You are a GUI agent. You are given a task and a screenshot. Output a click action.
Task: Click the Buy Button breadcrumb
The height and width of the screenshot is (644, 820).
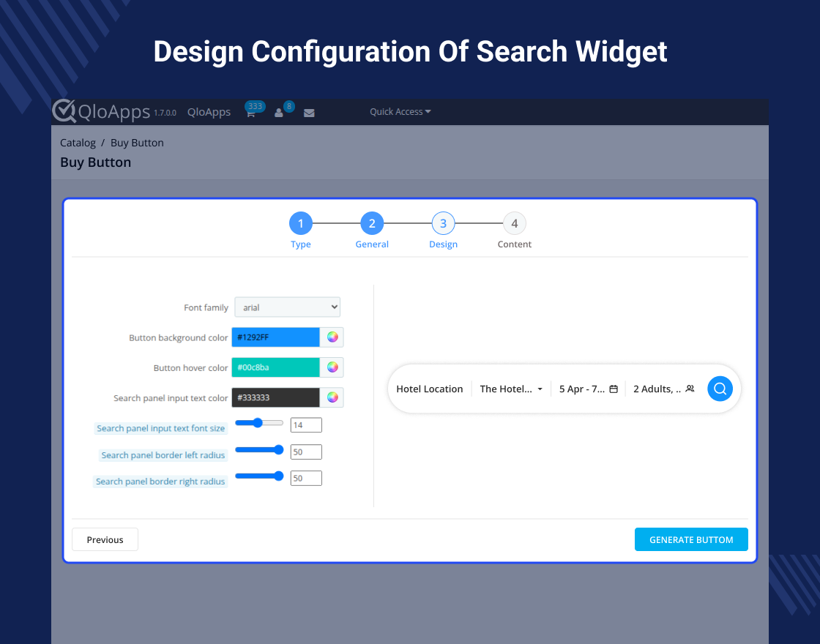[x=137, y=143]
